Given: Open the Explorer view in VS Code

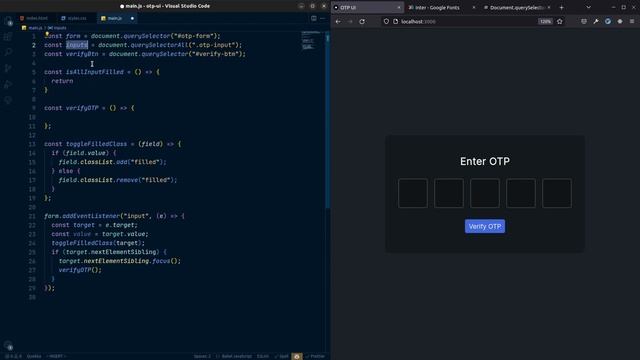Looking at the screenshot, I should [8, 22].
